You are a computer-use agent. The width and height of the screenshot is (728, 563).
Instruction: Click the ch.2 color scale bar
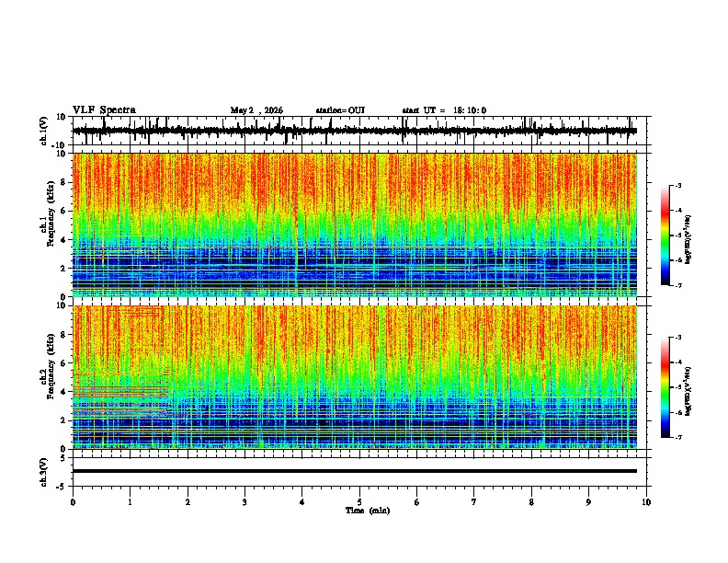point(665,387)
